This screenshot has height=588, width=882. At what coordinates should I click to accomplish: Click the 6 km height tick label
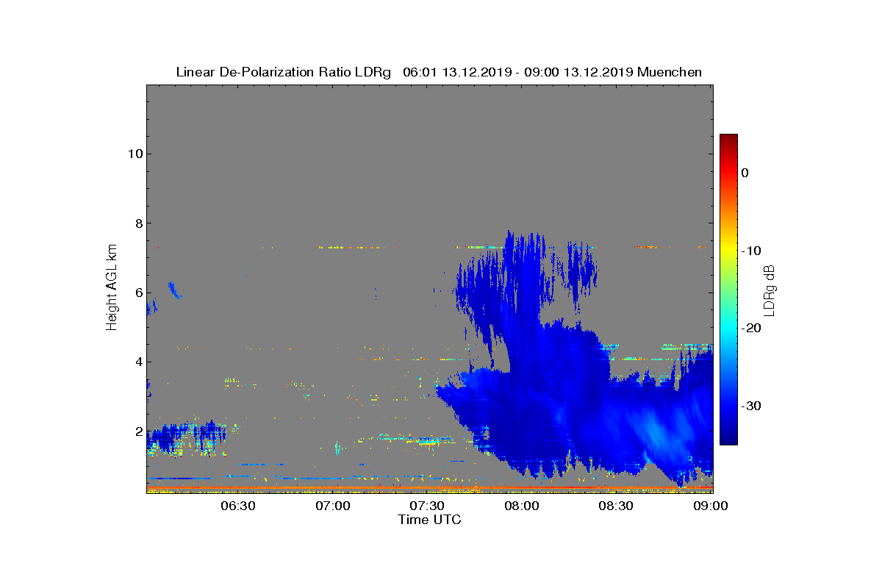tap(139, 293)
